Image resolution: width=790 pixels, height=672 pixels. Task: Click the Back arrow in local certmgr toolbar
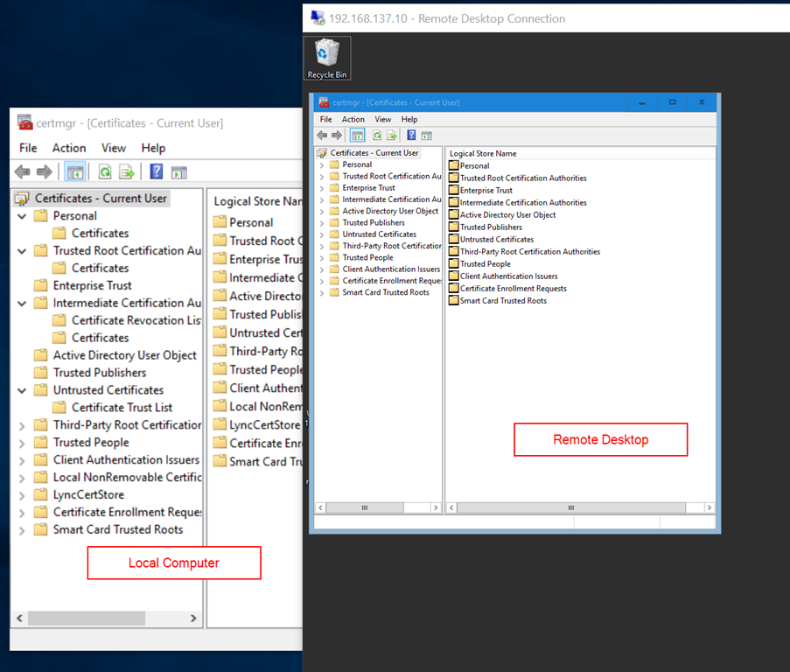point(23,172)
